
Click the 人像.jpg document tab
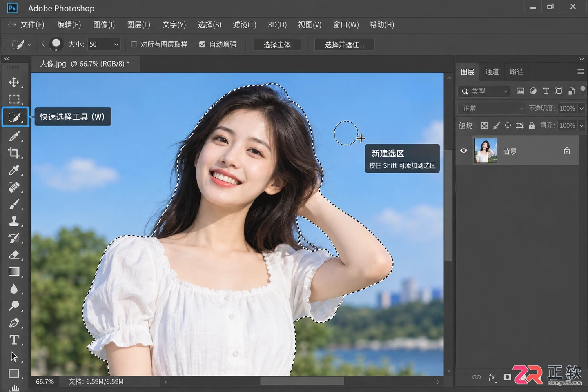tap(85, 64)
